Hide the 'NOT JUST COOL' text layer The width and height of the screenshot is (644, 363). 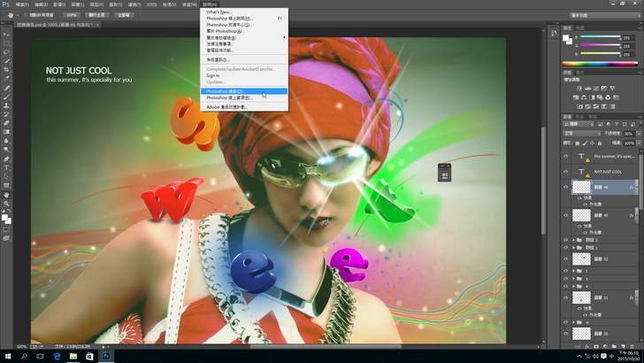coord(566,172)
